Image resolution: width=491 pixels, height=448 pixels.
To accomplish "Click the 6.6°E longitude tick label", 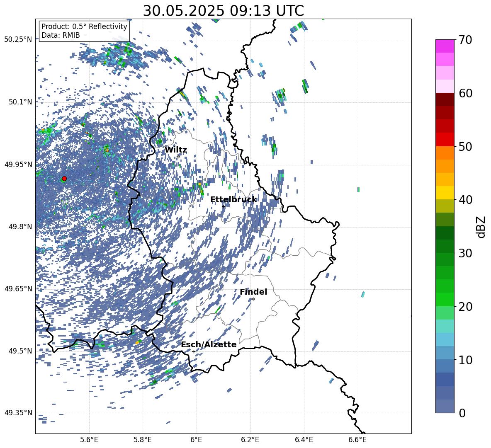I will [357, 440].
